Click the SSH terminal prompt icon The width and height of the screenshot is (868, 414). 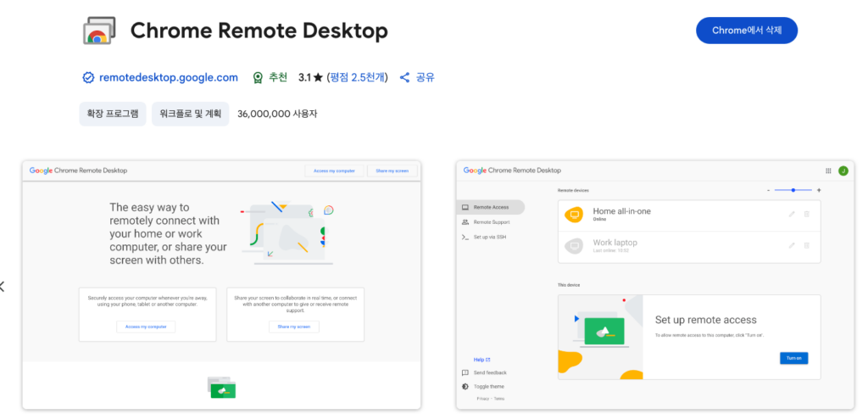pos(465,237)
